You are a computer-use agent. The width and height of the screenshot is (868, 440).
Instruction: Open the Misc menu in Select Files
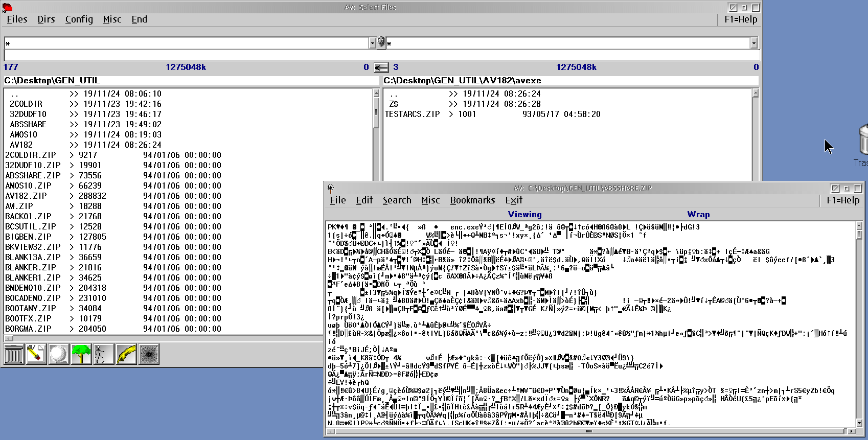(112, 19)
